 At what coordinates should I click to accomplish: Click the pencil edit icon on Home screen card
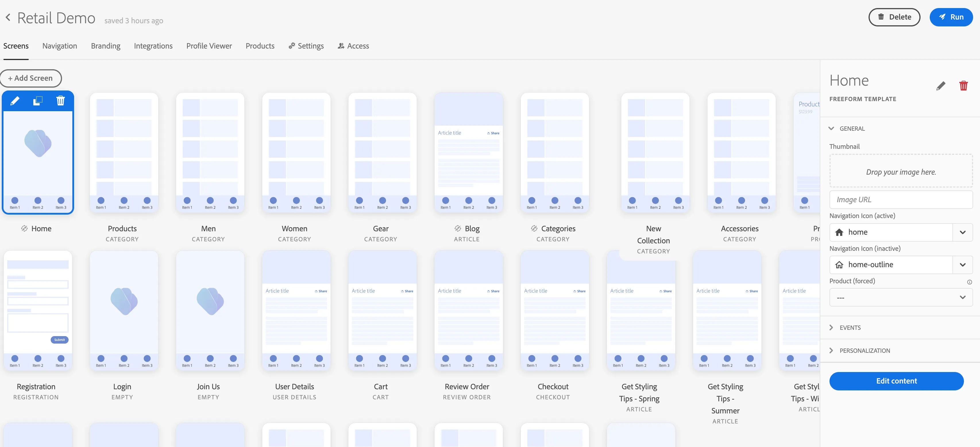point(15,101)
